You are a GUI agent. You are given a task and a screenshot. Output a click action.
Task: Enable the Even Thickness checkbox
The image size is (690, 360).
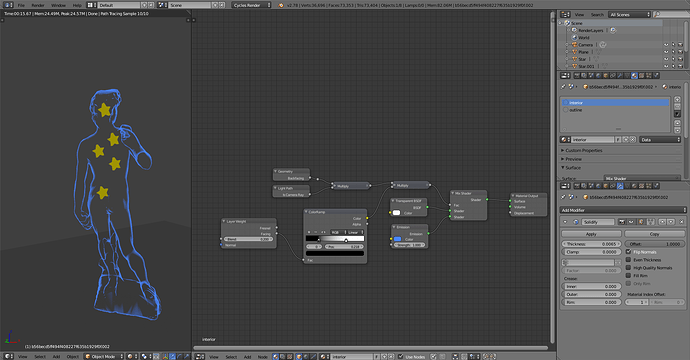[x=628, y=260]
